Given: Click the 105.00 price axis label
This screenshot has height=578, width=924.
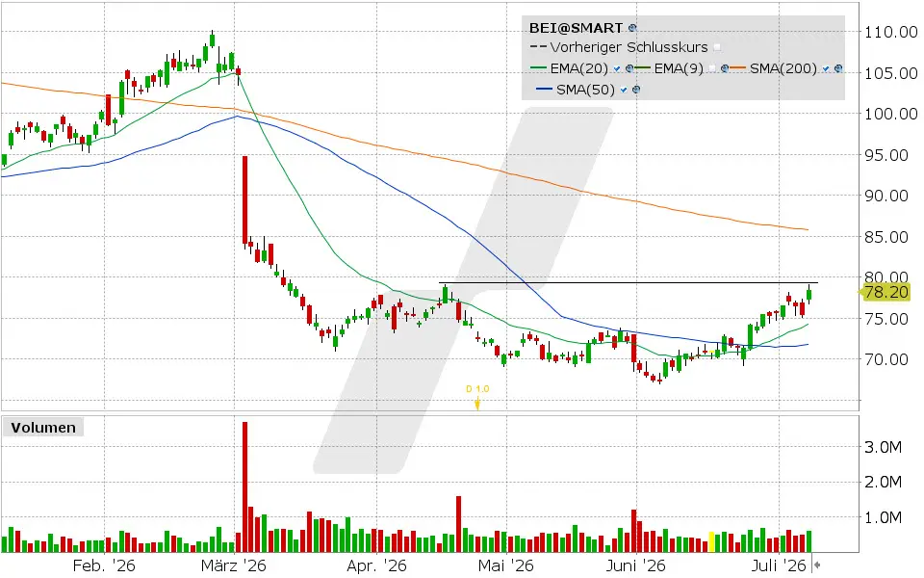Looking at the screenshot, I should [x=890, y=73].
